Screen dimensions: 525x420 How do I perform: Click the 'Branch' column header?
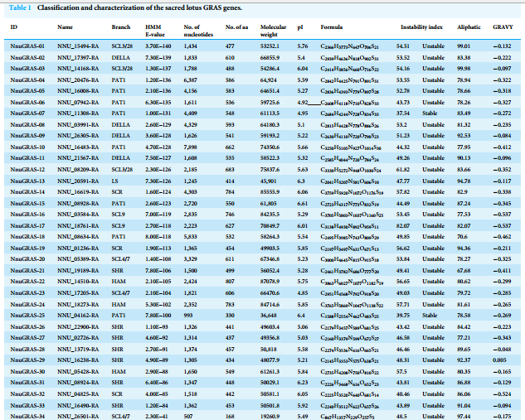[121, 27]
